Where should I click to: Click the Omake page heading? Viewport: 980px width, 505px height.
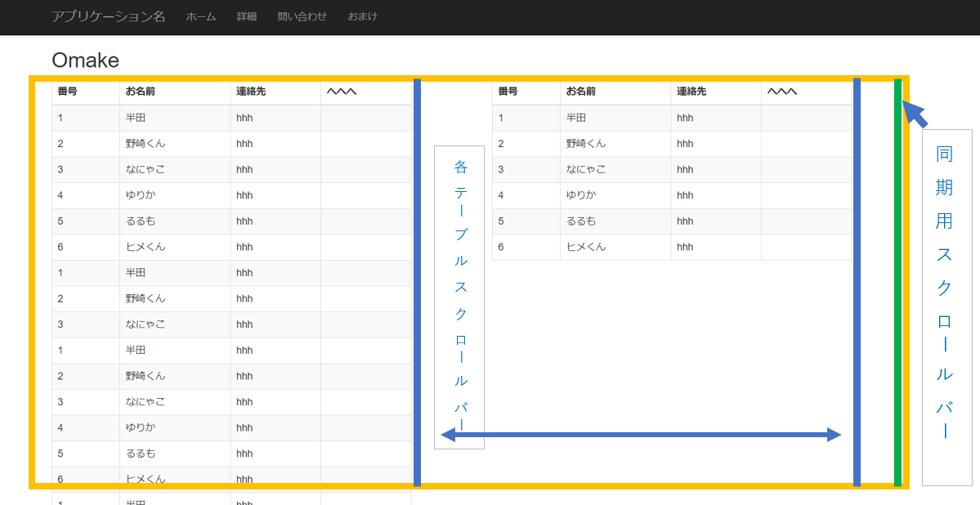85,60
